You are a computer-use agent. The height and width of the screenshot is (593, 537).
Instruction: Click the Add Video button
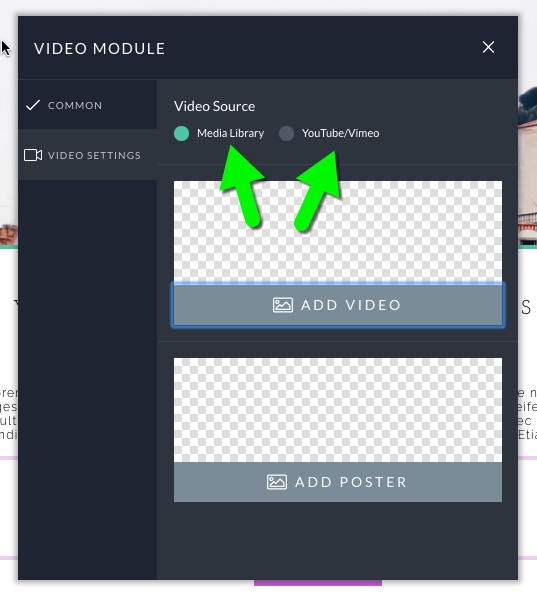[x=338, y=305]
